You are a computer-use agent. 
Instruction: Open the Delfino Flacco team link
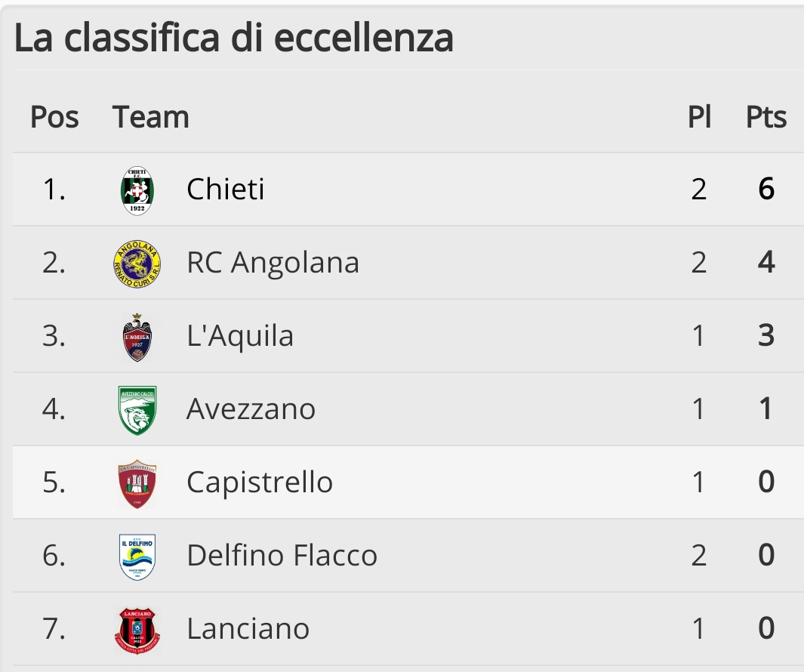(x=282, y=556)
